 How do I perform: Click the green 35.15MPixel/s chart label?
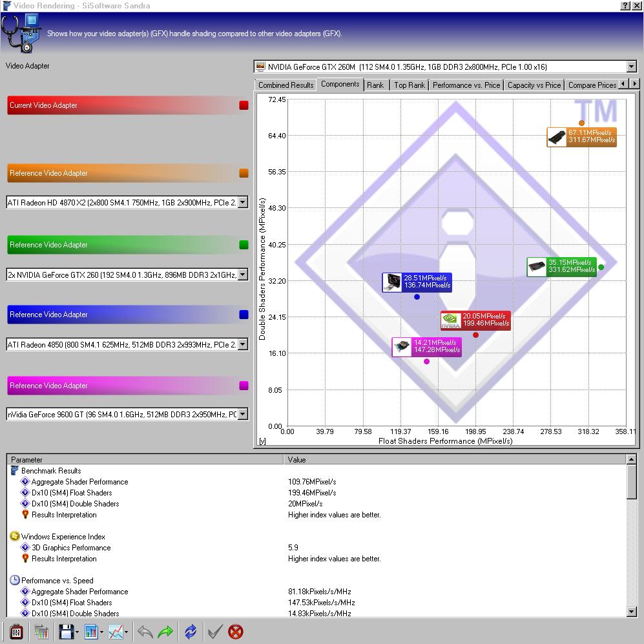[562, 267]
